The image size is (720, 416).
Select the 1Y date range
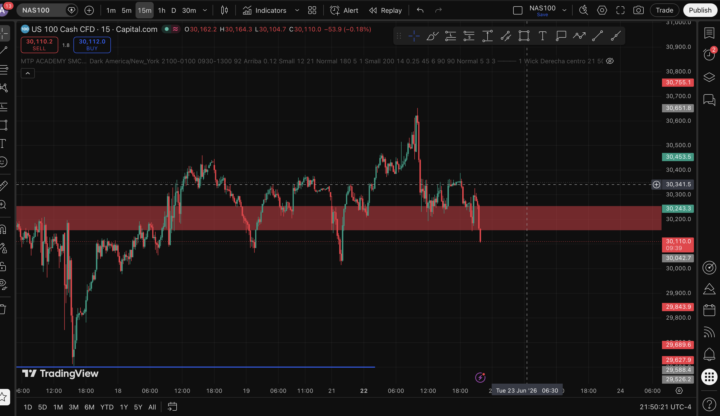click(124, 407)
